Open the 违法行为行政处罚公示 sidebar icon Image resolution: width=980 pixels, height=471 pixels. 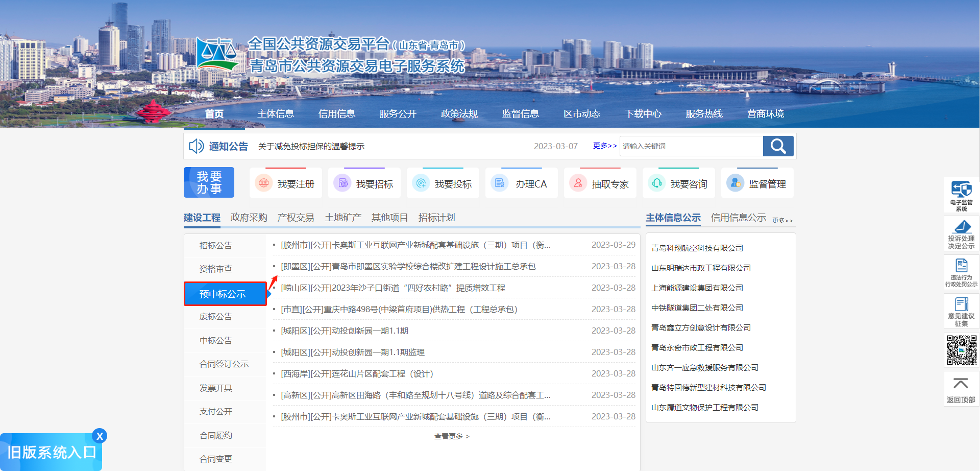pos(961,272)
